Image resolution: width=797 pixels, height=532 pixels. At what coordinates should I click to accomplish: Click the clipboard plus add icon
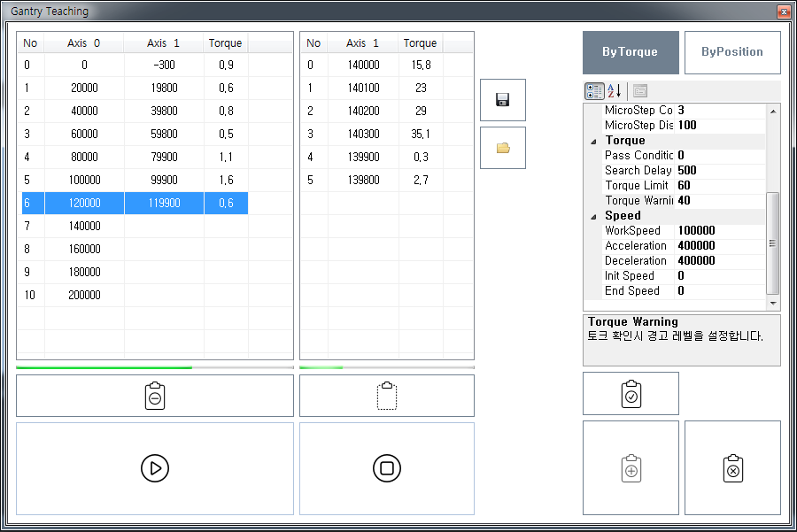pyautogui.click(x=631, y=468)
